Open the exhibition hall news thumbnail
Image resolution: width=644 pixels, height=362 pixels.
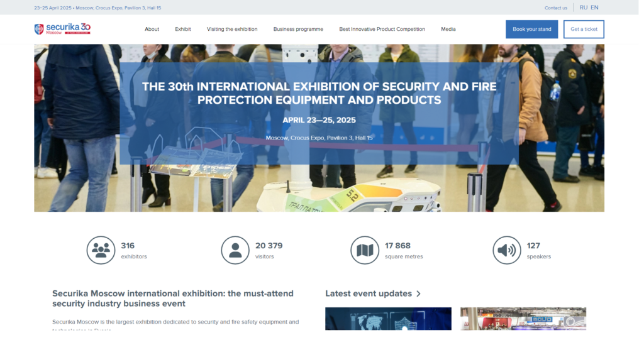click(523, 319)
